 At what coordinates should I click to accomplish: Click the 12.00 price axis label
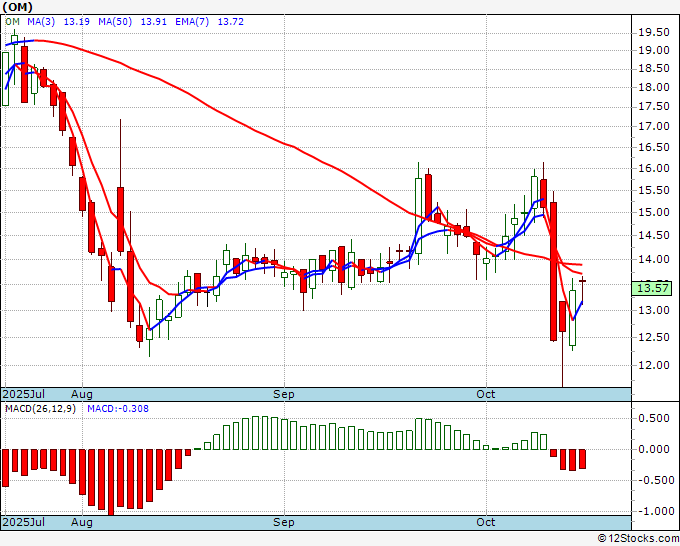click(654, 365)
